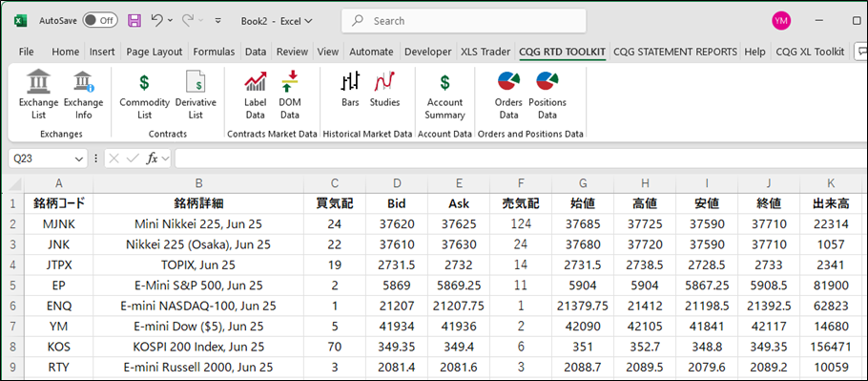Image resolution: width=868 pixels, height=381 pixels.
Task: Select row 9 header
Action: [x=12, y=368]
